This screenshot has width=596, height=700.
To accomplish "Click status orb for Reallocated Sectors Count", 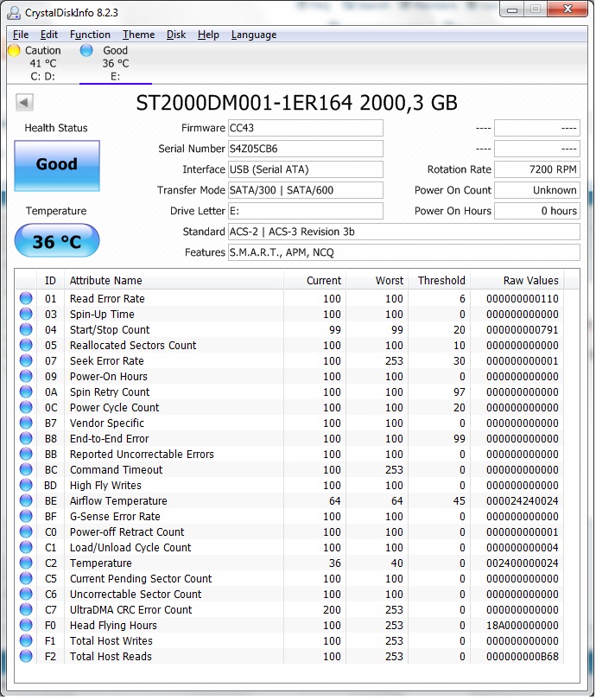I will 26,345.
